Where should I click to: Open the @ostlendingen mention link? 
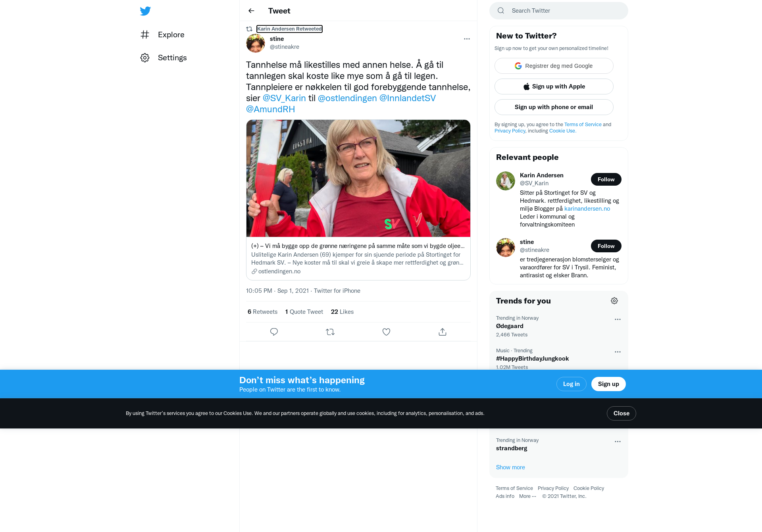pyautogui.click(x=347, y=98)
